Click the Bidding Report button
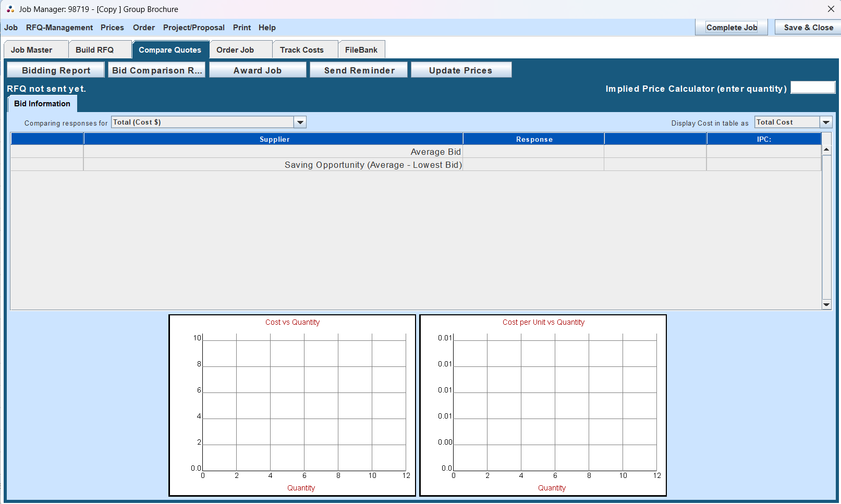 pyautogui.click(x=55, y=70)
